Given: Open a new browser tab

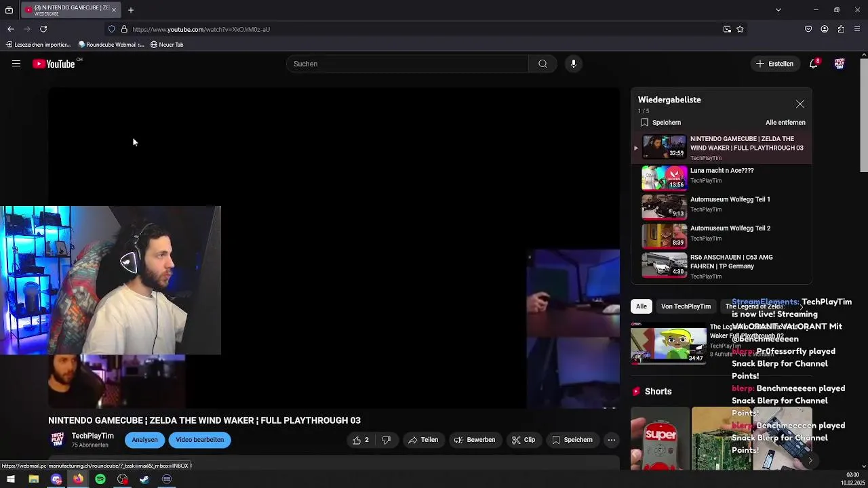Looking at the screenshot, I should [131, 10].
